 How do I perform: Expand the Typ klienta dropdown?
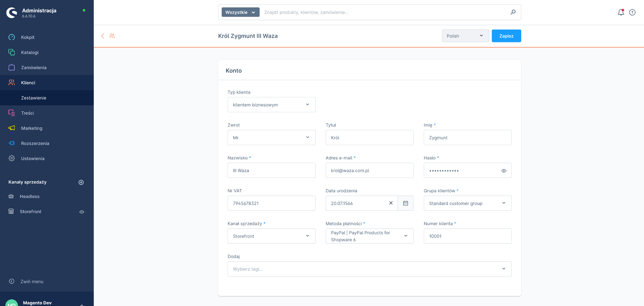tap(271, 105)
